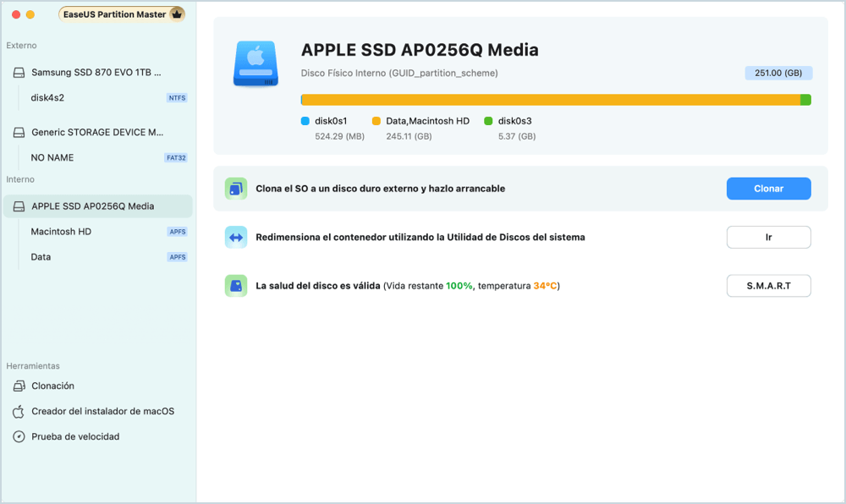The width and height of the screenshot is (846, 504).
Task: Click the green disk0s3 legend swatch
Action: (x=488, y=121)
